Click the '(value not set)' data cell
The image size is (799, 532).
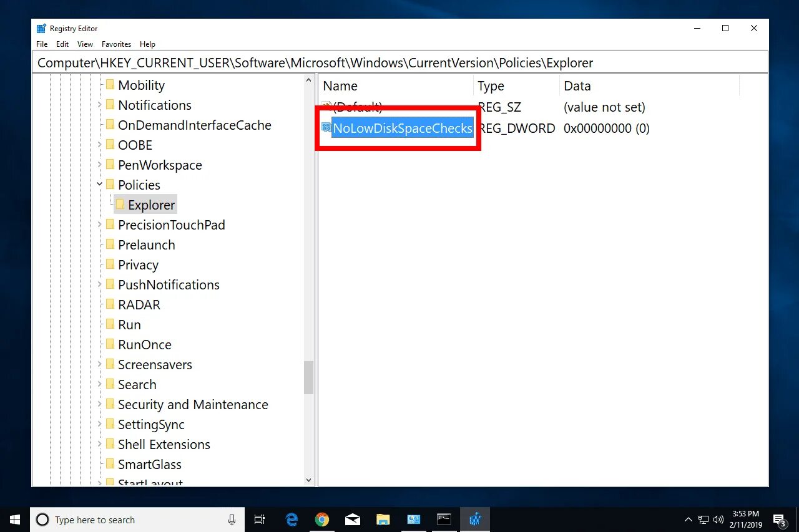coord(604,107)
